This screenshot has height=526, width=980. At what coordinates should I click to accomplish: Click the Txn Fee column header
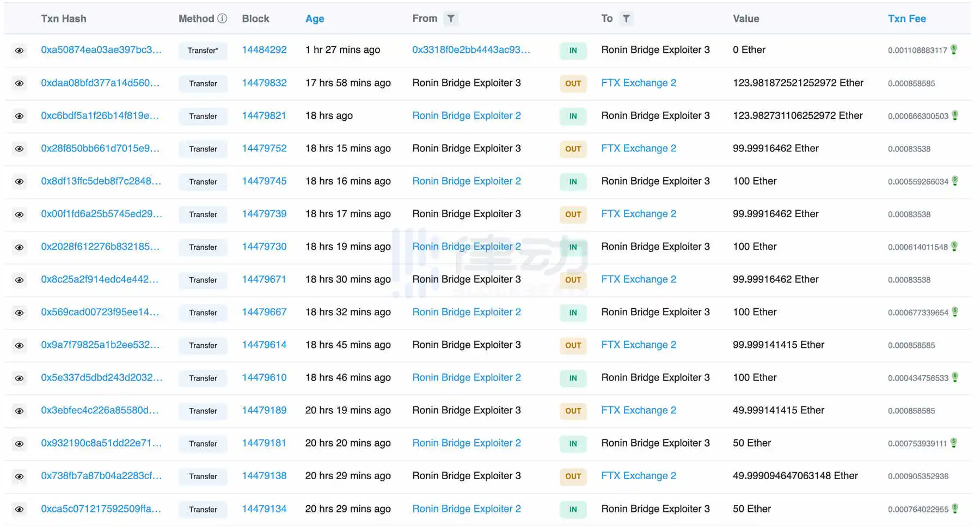click(906, 19)
